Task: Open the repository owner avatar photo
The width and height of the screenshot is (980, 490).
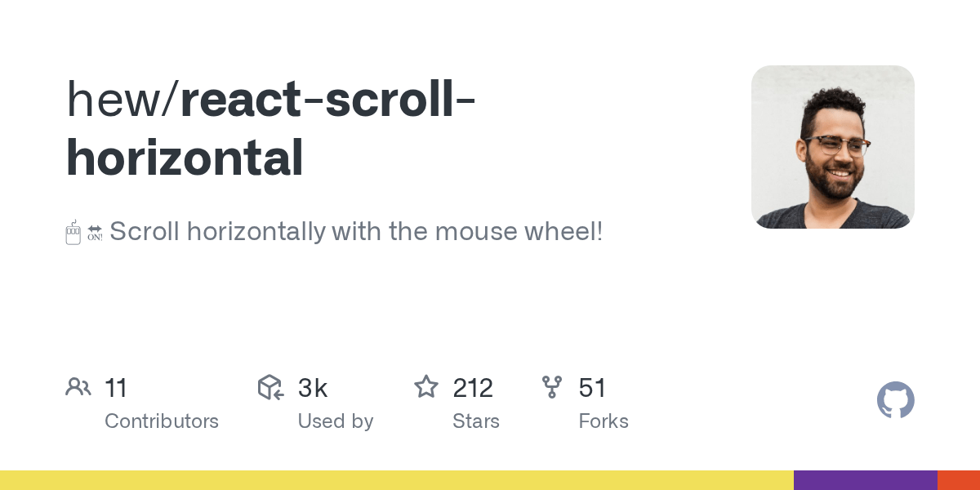Action: (832, 147)
